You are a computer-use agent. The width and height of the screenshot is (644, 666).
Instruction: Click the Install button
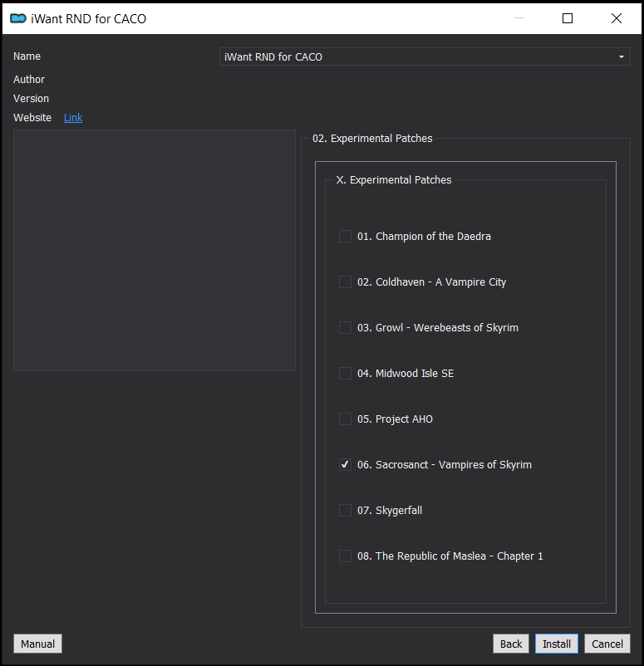point(557,644)
